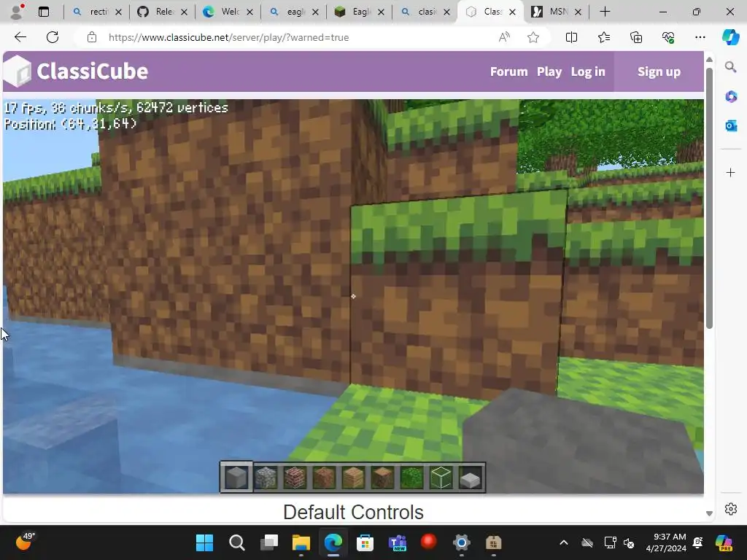Click the ClassiCube cube logo

(x=18, y=71)
